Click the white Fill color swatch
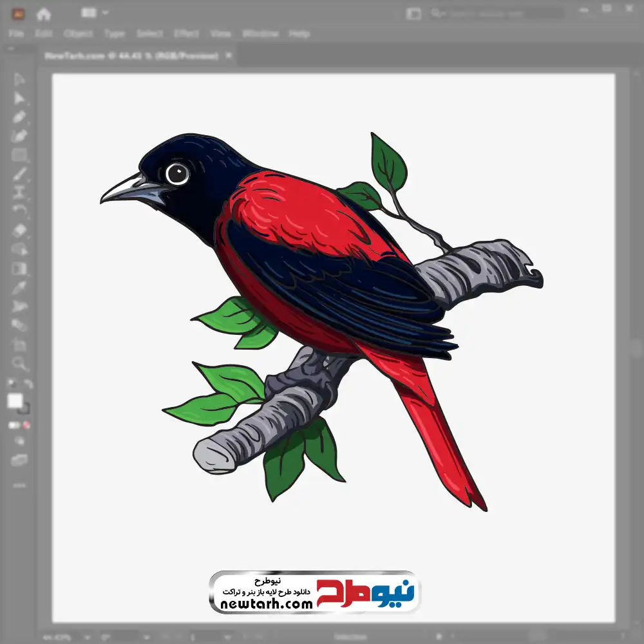 click(15, 401)
